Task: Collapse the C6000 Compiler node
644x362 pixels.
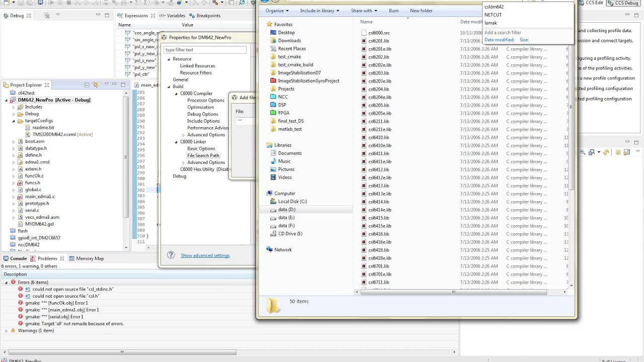Action: 176,94
